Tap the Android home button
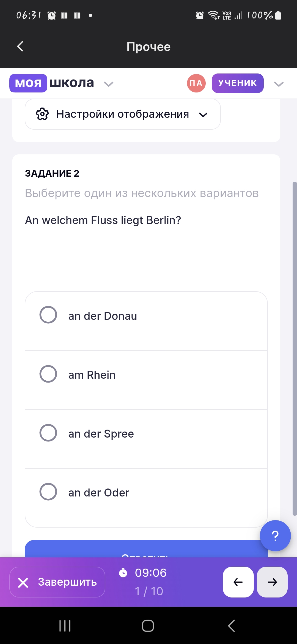This screenshot has width=297, height=644. click(x=148, y=626)
